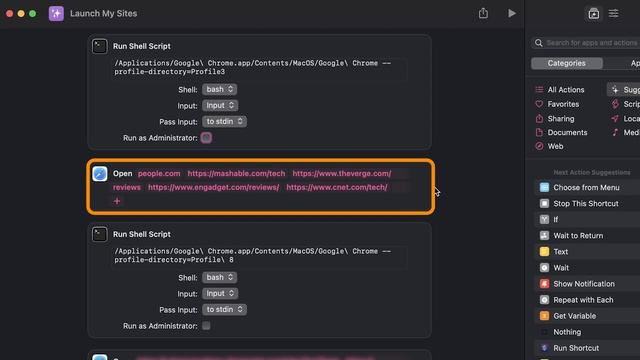The image size is (640, 360).
Task: Open Pass Input dropdown in Profile 8 script
Action: point(224,309)
